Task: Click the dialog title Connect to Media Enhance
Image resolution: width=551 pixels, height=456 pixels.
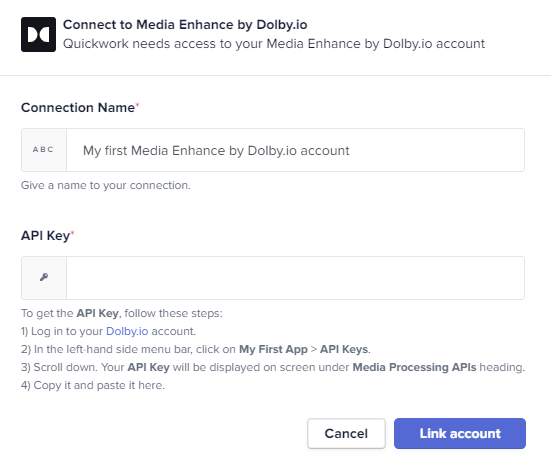Action: click(x=185, y=25)
